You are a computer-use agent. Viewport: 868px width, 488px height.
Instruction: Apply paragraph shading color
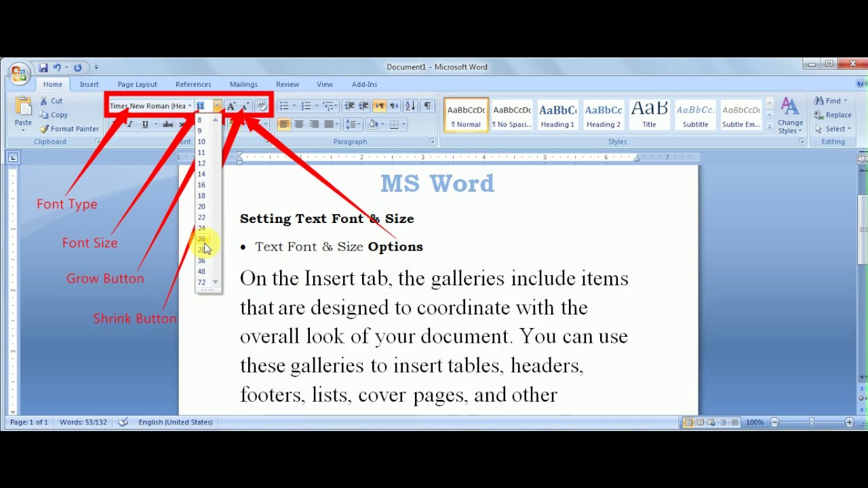(372, 124)
